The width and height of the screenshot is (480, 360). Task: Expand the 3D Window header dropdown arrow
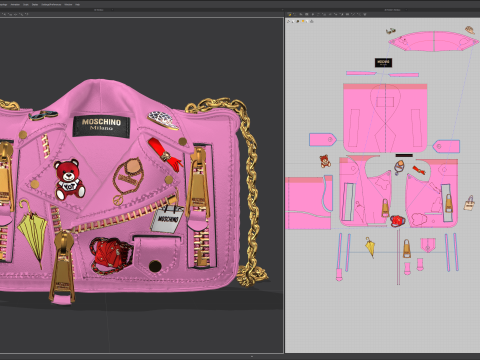(x=112, y=10)
